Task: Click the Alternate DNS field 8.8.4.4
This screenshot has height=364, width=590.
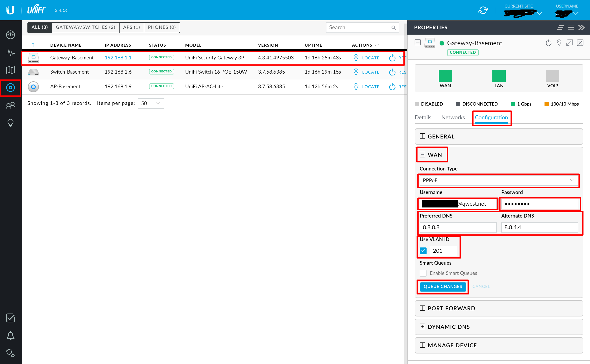Action: pos(539,228)
